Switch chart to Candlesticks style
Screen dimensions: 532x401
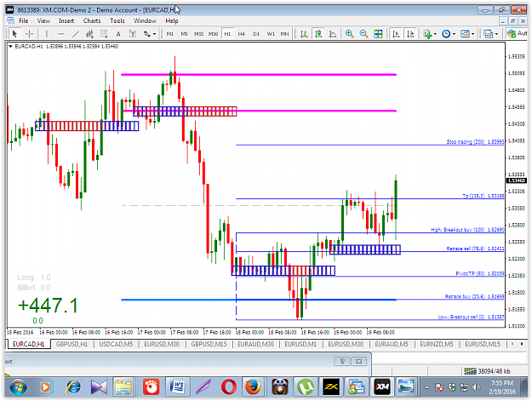coord(318,33)
